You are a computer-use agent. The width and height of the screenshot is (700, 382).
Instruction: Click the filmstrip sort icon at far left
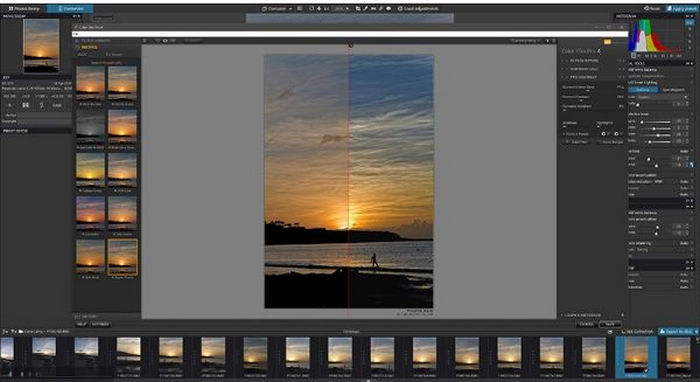pyautogui.click(x=5, y=332)
